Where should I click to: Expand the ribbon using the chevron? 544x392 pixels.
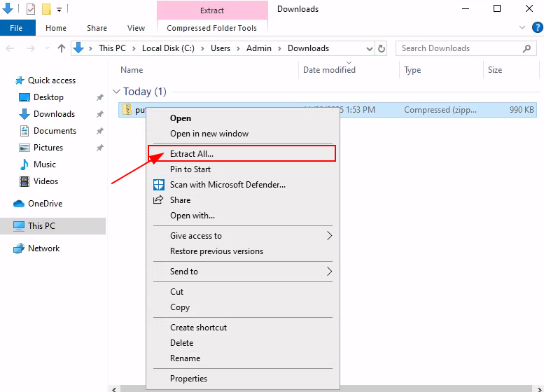tap(522, 27)
